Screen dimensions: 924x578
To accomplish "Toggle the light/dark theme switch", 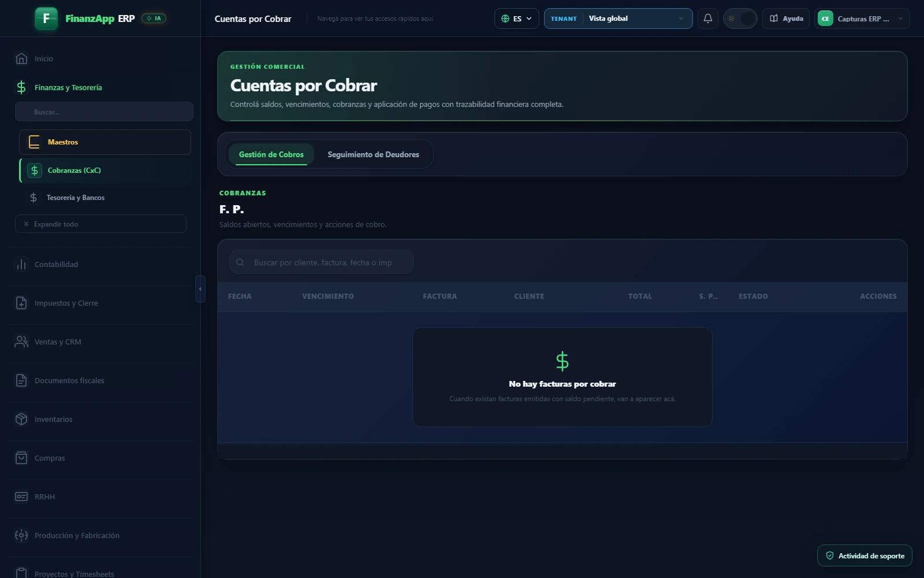I will 740,18.
